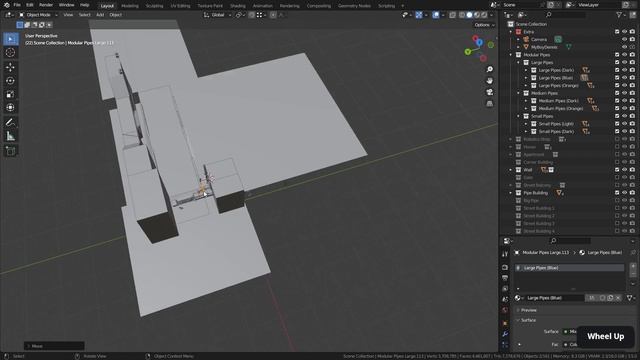
Task: Switch to the Shading workspace tab
Action: click(238, 6)
